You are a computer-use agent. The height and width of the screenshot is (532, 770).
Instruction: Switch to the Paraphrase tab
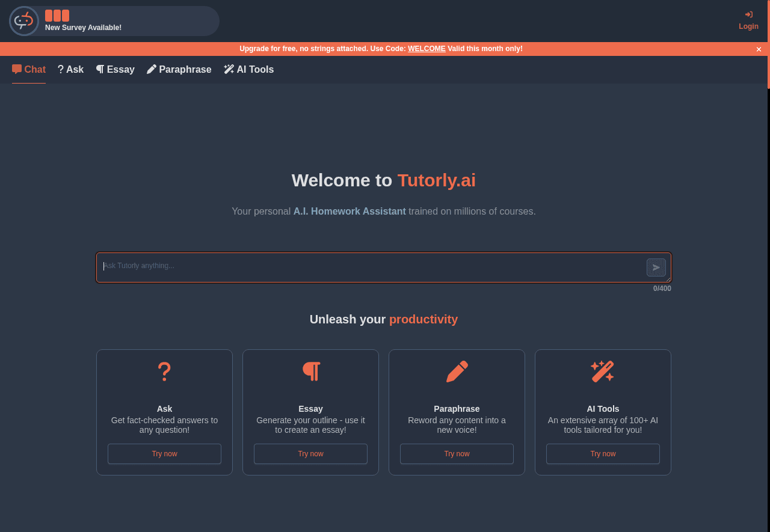(x=179, y=69)
